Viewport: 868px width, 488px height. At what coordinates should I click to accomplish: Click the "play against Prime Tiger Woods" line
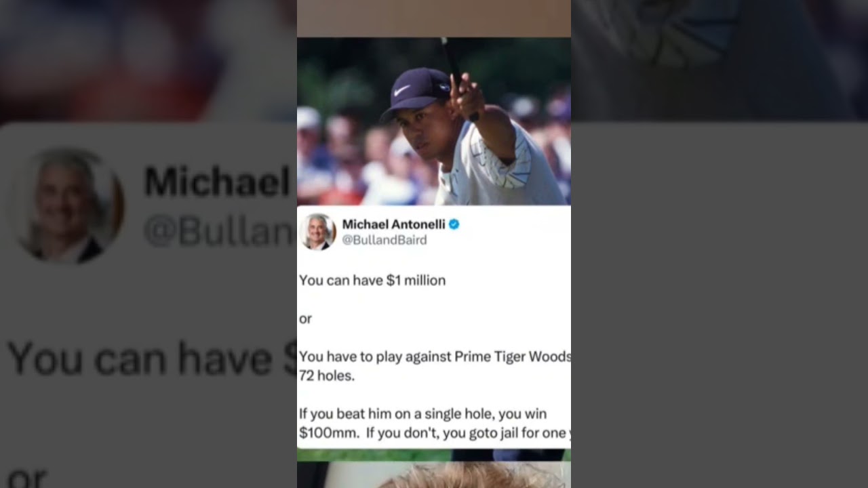point(435,357)
